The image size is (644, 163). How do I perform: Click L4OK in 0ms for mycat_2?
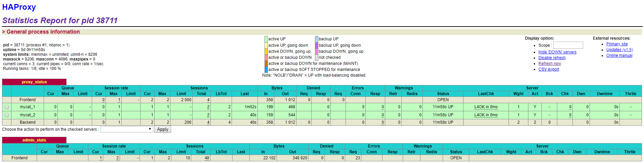tap(486, 115)
